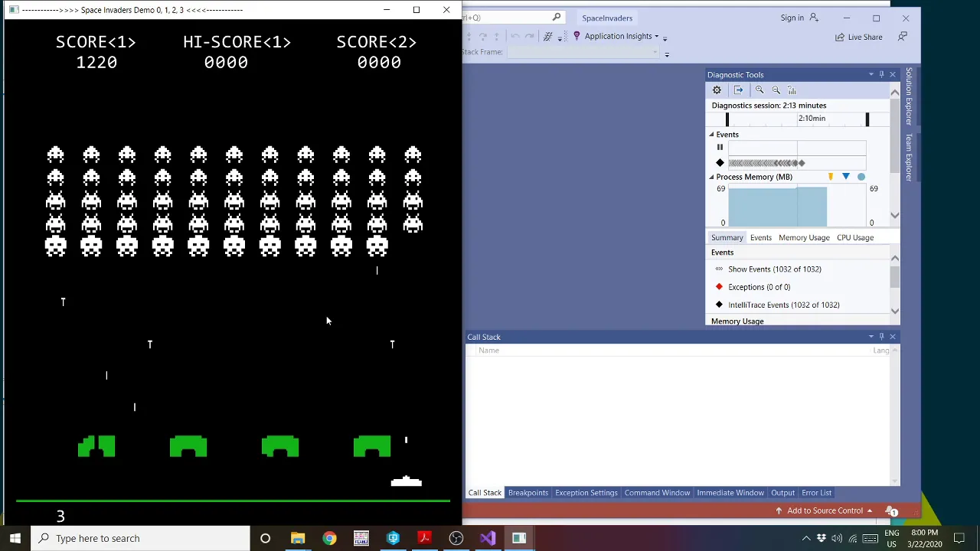The width and height of the screenshot is (980, 551).
Task: Select the Call Stack bottom tab
Action: point(485,493)
